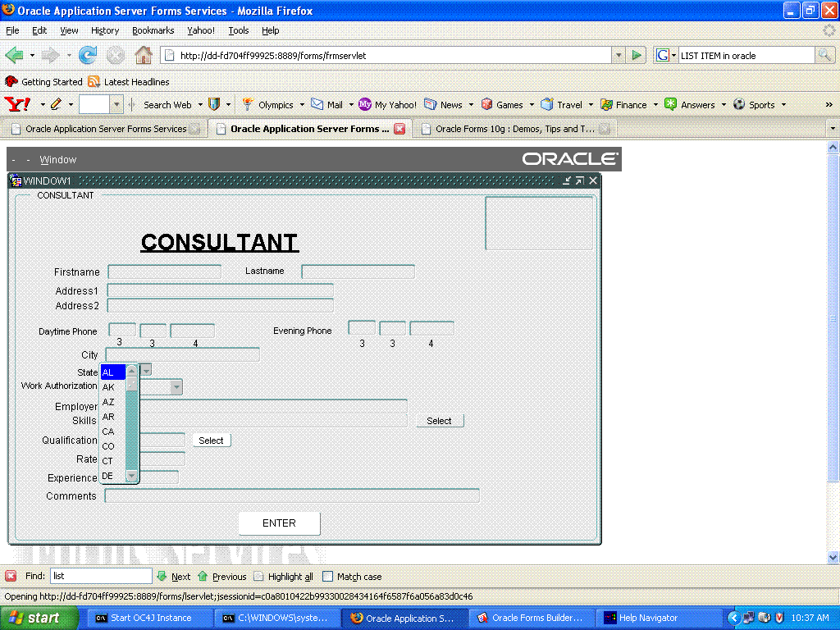The image size is (840, 630).
Task: Click the Yahoo toolbar pencil icon
Action: tap(56, 104)
